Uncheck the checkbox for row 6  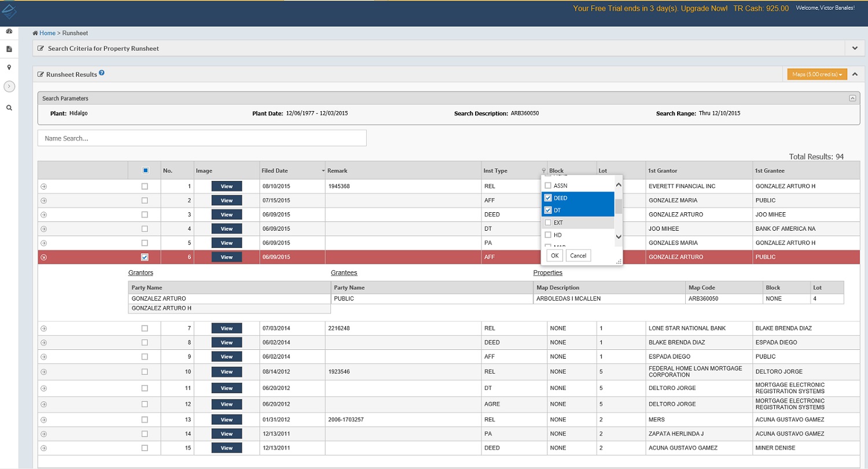click(145, 257)
